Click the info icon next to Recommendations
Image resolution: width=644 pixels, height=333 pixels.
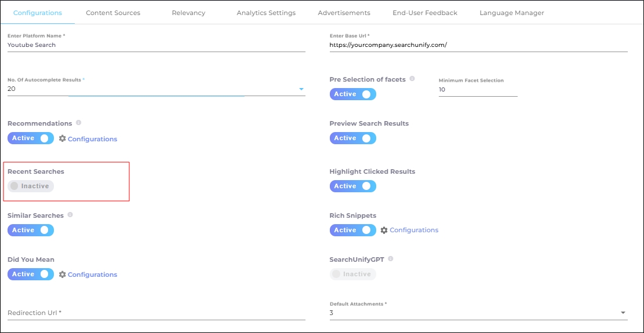(78, 123)
